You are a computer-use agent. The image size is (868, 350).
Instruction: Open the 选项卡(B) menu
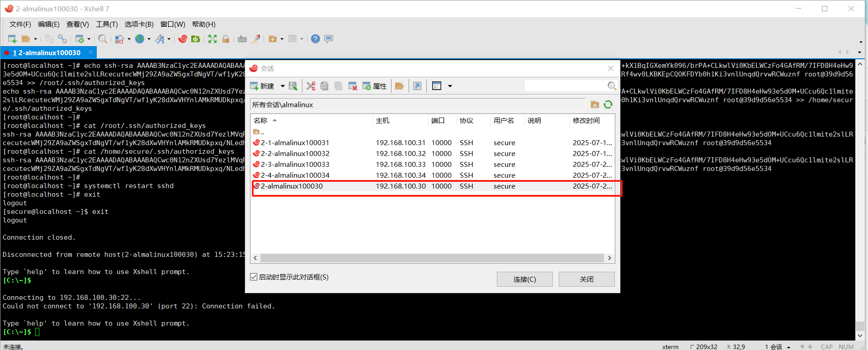139,24
